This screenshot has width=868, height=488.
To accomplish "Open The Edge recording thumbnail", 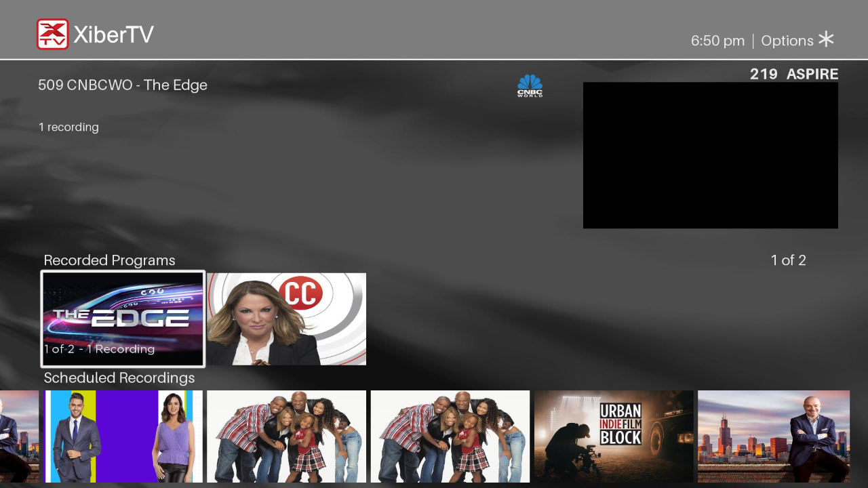I will (x=123, y=319).
